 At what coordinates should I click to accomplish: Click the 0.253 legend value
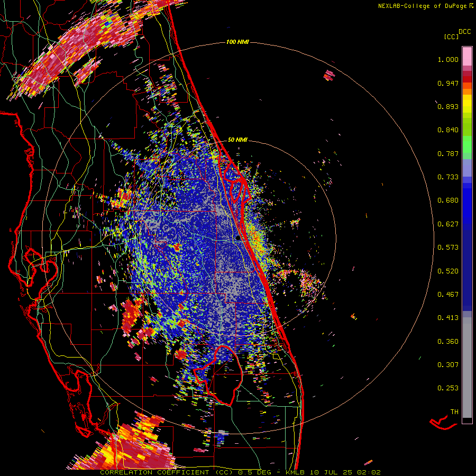coord(448,388)
